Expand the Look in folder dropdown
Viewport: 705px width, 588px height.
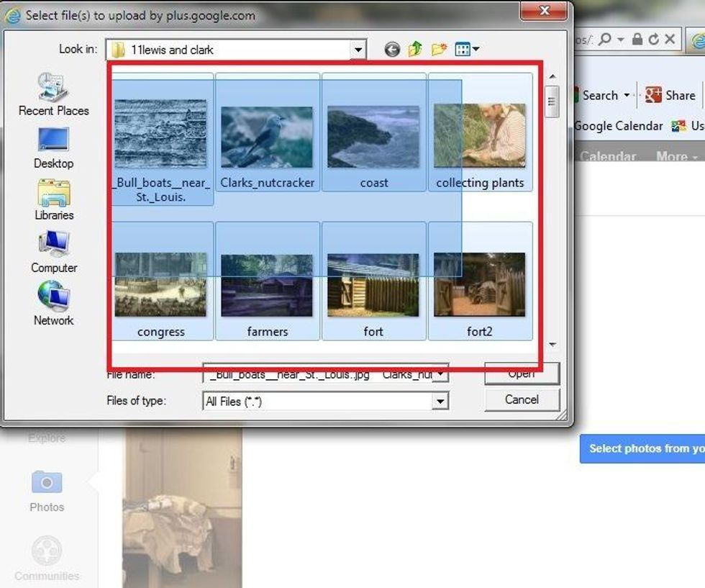[358, 50]
